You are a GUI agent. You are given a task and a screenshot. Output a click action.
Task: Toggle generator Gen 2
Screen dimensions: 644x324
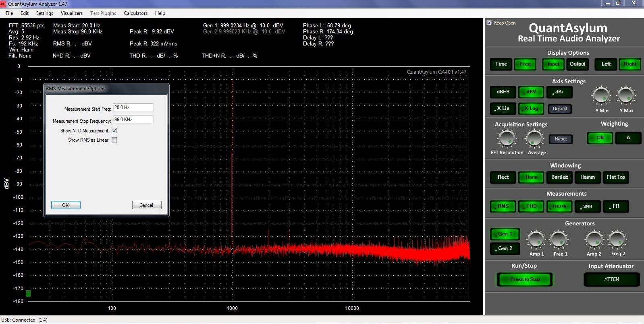[505, 249]
